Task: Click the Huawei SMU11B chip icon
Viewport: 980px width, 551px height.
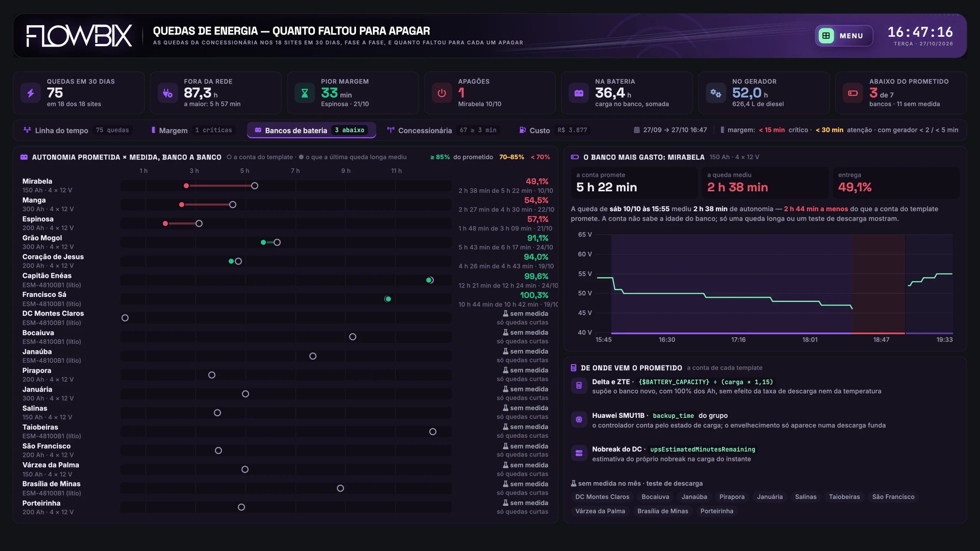Action: click(x=579, y=419)
